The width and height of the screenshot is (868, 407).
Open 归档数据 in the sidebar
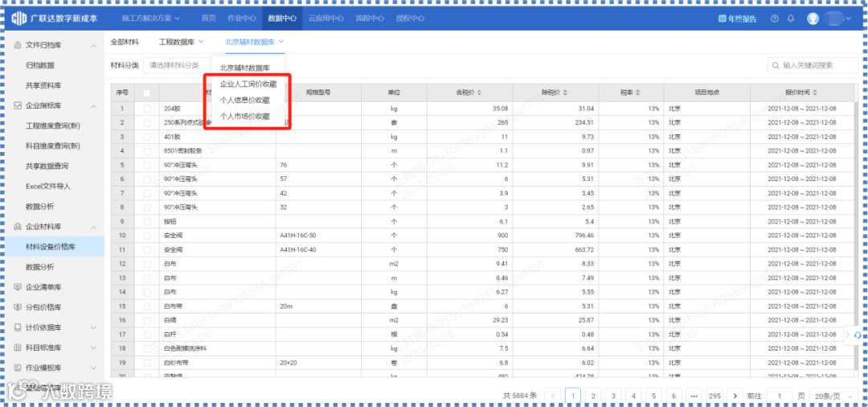40,65
